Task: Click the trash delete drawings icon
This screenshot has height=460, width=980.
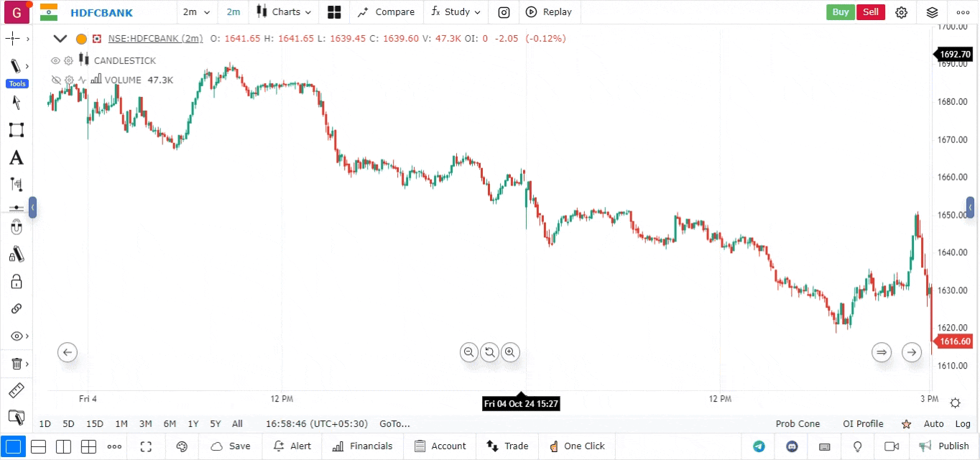Action: tap(16, 364)
